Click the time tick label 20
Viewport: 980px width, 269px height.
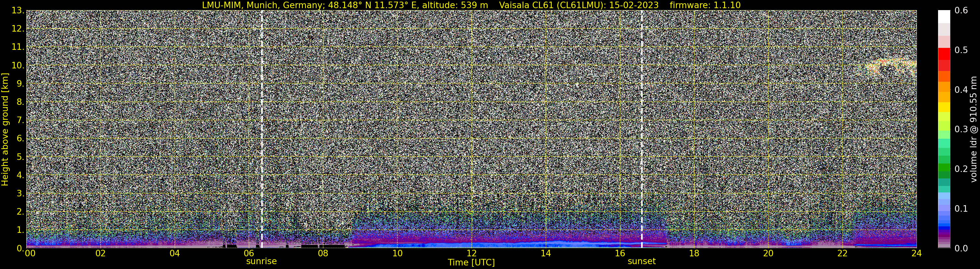click(768, 253)
